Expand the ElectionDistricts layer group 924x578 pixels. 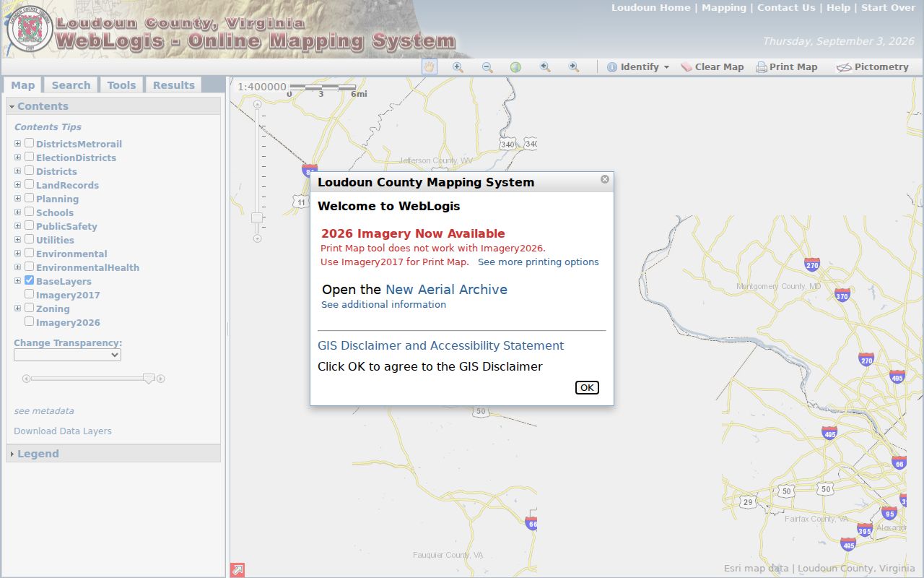coord(18,158)
